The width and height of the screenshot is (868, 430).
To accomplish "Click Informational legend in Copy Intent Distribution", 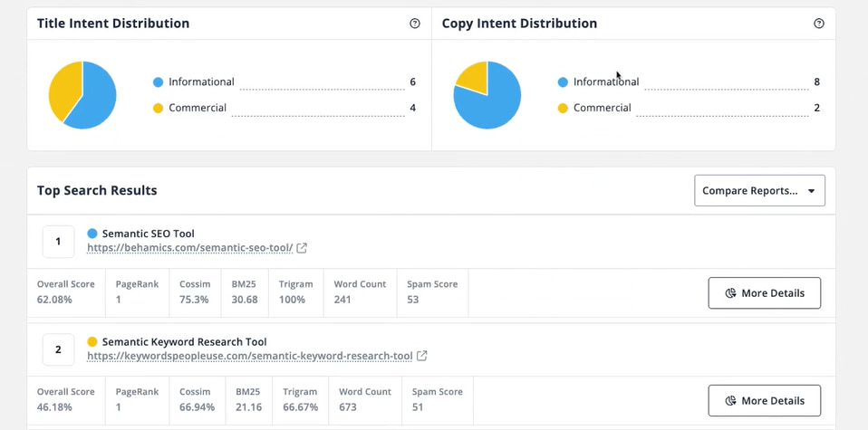I will [x=605, y=82].
